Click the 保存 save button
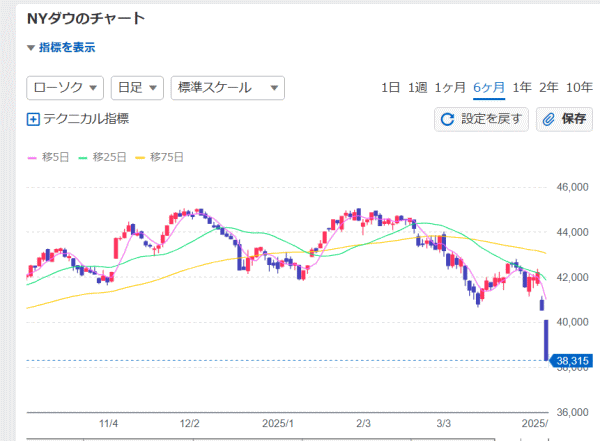600x441 pixels. click(564, 119)
